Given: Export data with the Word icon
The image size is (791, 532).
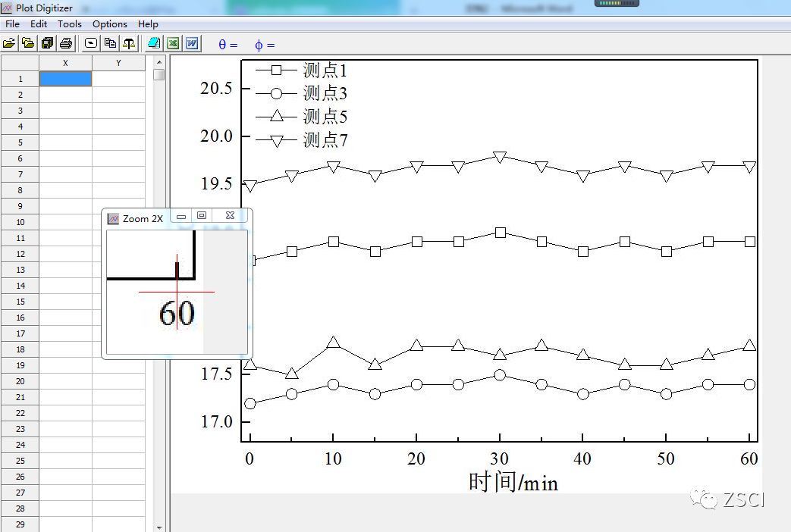Looking at the screenshot, I should tap(192, 44).
